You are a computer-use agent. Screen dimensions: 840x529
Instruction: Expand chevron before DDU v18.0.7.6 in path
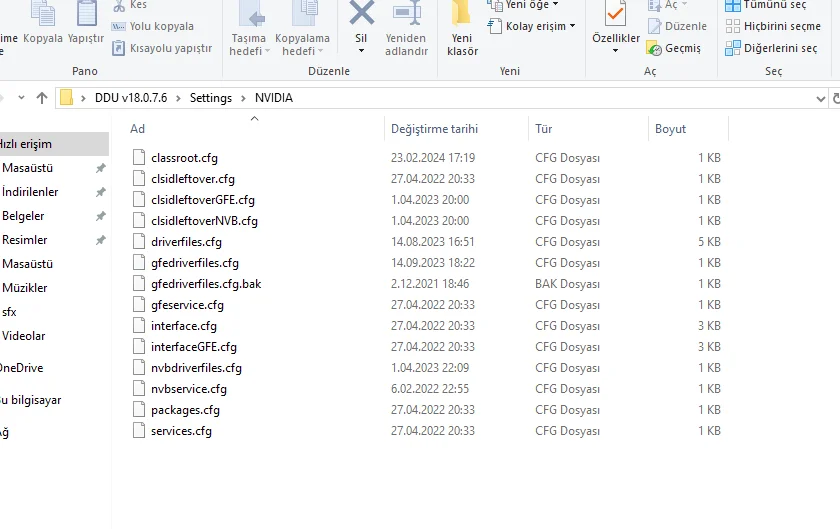pos(83,98)
